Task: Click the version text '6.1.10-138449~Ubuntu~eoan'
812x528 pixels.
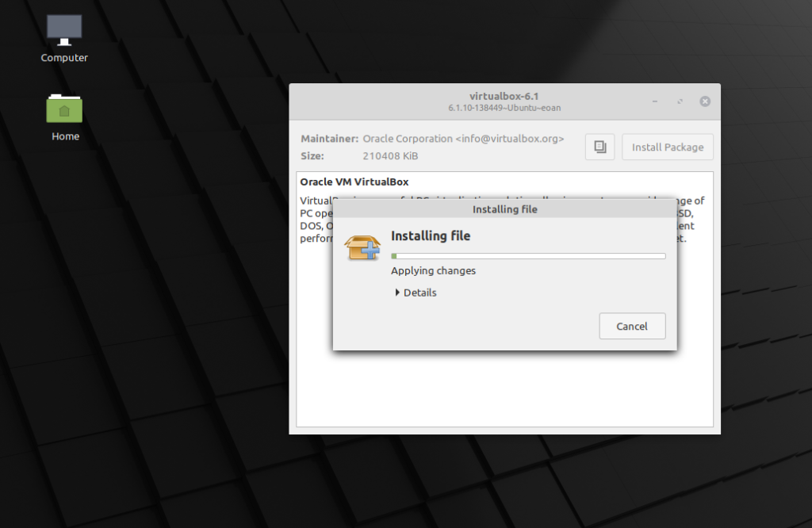Action: [504, 108]
